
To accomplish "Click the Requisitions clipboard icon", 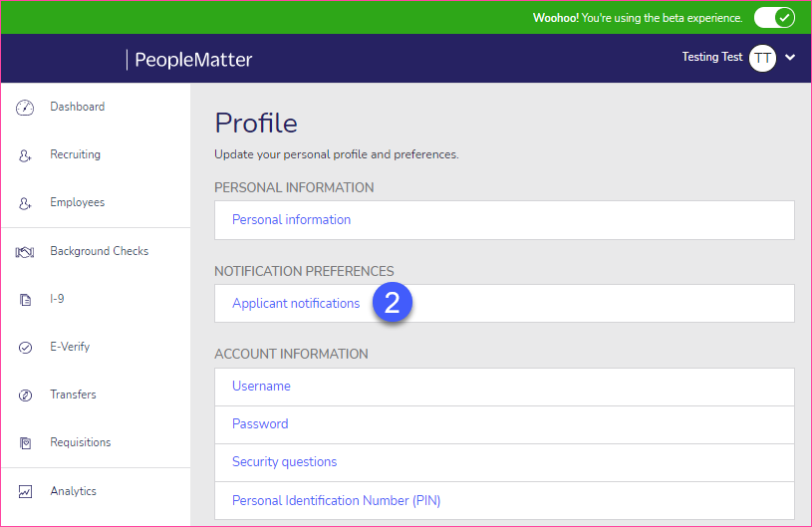I will (x=25, y=443).
